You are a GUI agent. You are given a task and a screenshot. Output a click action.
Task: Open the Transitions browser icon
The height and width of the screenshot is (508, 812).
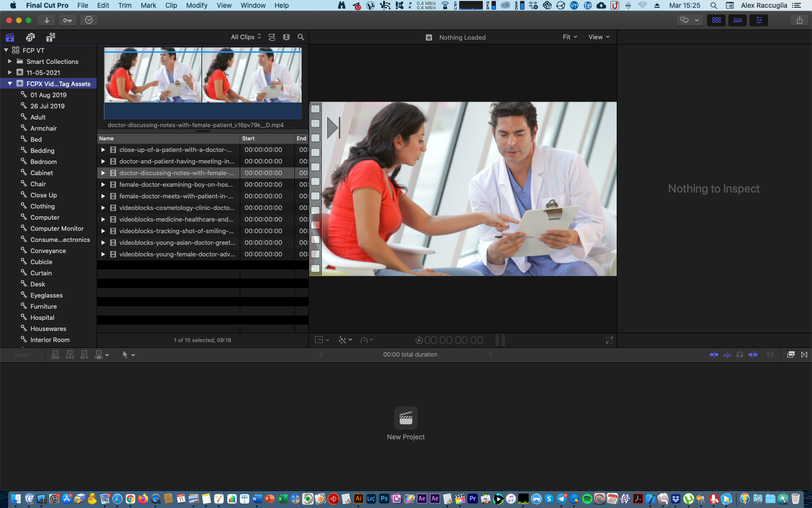pos(804,355)
